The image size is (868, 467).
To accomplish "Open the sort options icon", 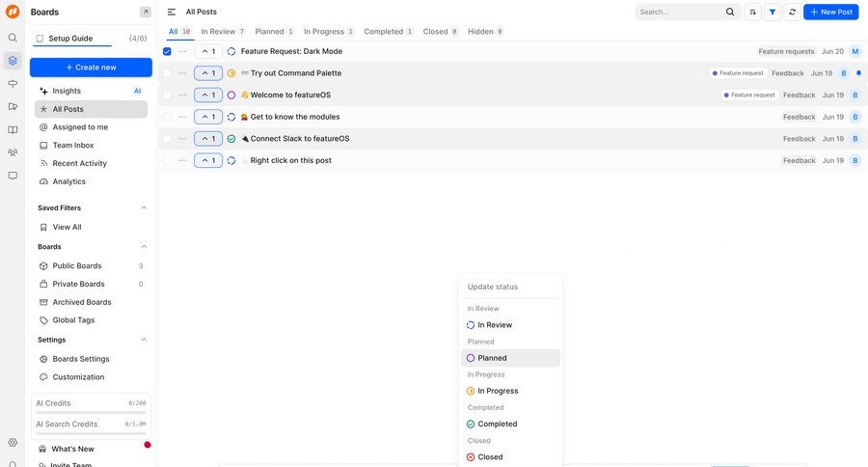I will click(x=752, y=12).
